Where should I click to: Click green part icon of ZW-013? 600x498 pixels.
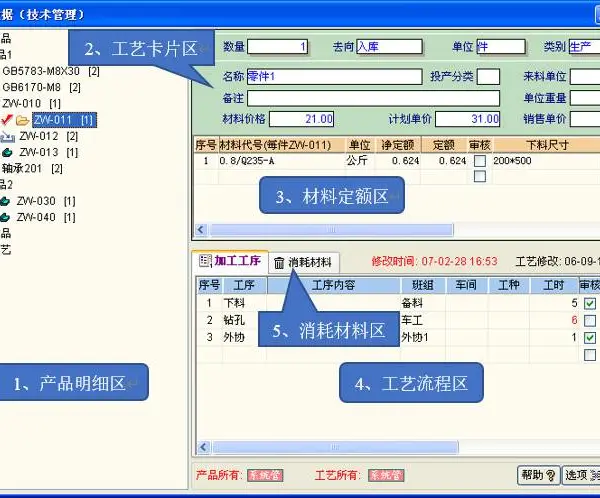7,153
